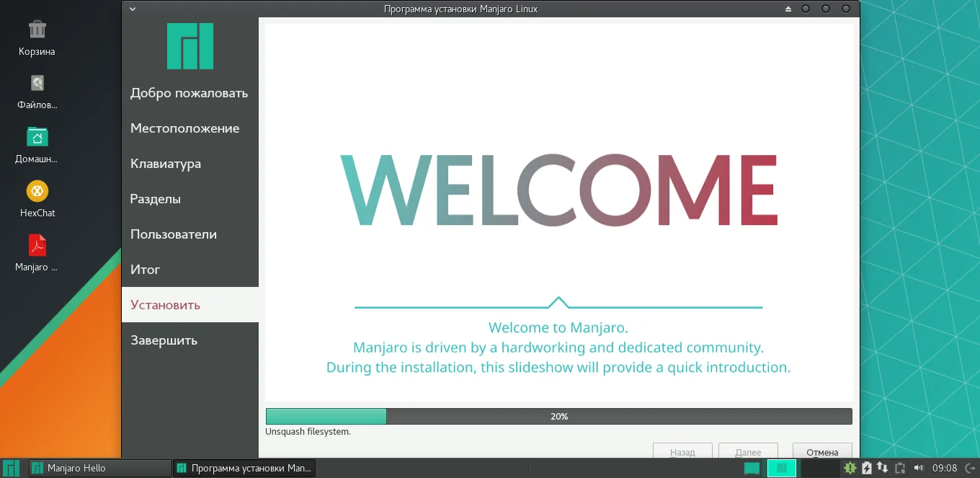The width and height of the screenshot is (980, 478).
Task: Open the clipboard manager tray icon
Action: pyautogui.click(x=899, y=468)
